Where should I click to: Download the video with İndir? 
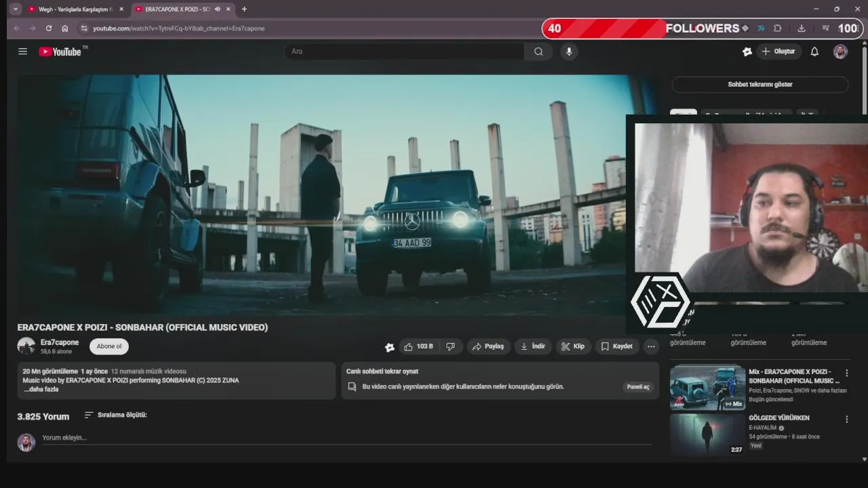[533, 346]
